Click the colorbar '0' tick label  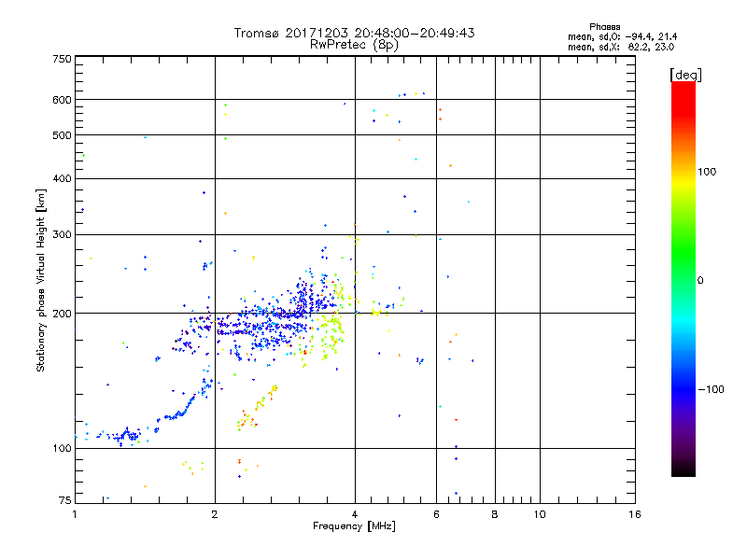(700, 281)
